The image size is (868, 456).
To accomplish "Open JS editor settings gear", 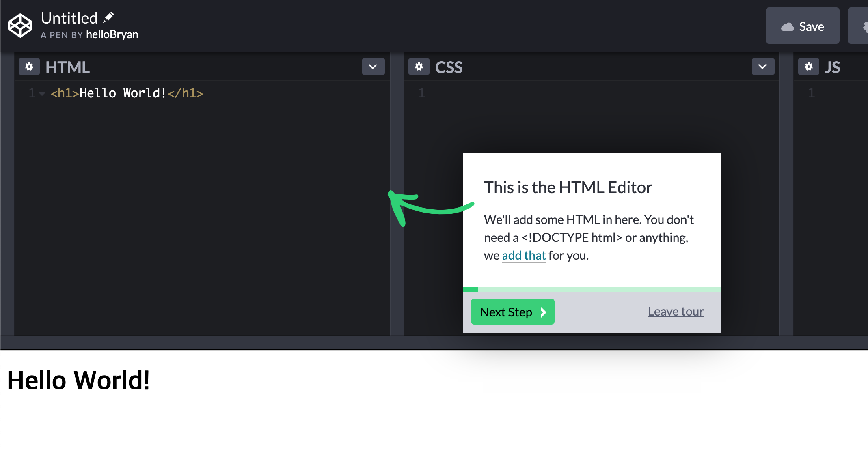I will point(808,67).
